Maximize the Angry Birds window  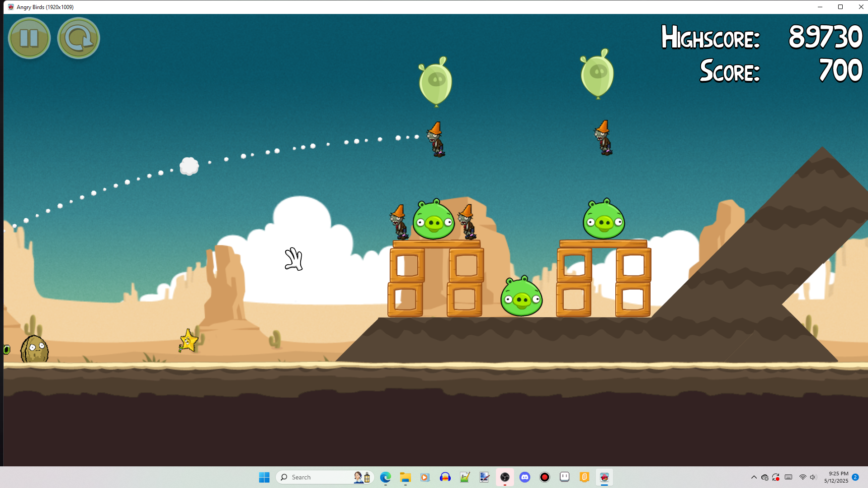(840, 7)
